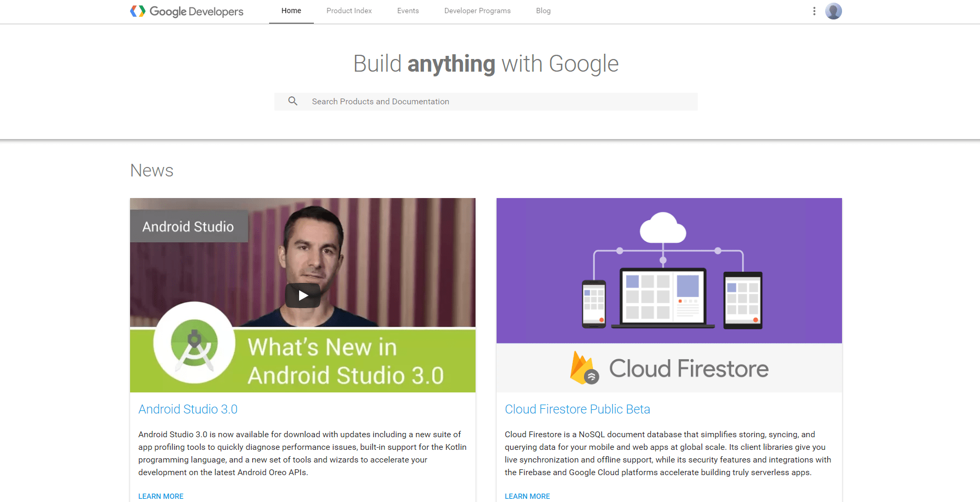Image resolution: width=980 pixels, height=502 pixels.
Task: Click the Google Developers logo icon
Action: [137, 11]
